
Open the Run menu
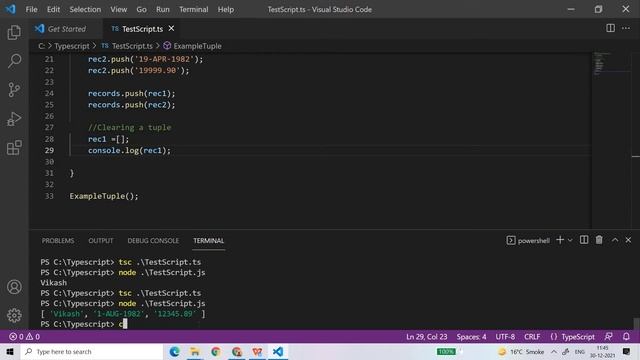[162, 9]
